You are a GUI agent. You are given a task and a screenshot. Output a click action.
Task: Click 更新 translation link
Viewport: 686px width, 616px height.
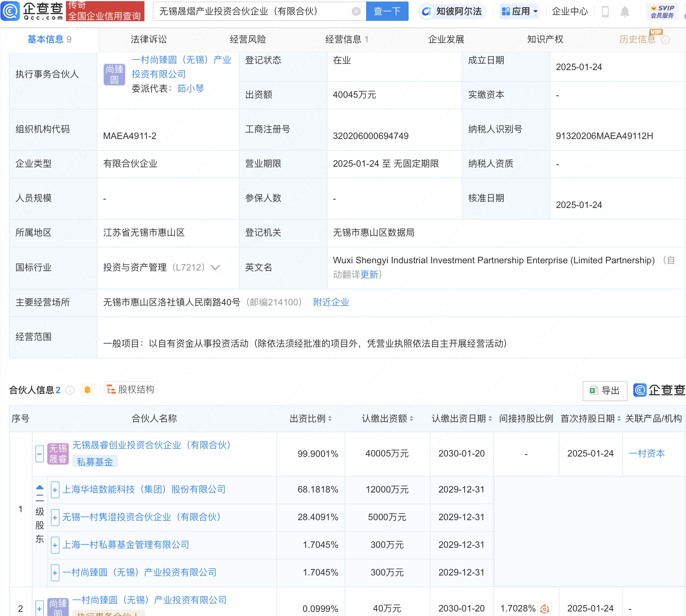(369, 275)
